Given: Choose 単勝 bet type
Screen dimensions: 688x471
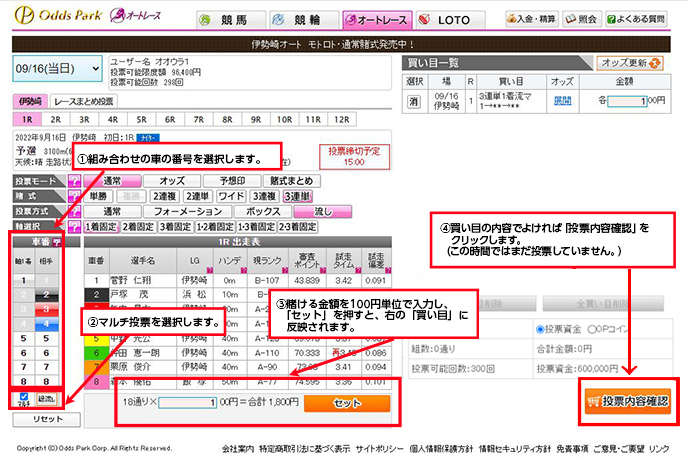Looking at the screenshot, I should 98,196.
